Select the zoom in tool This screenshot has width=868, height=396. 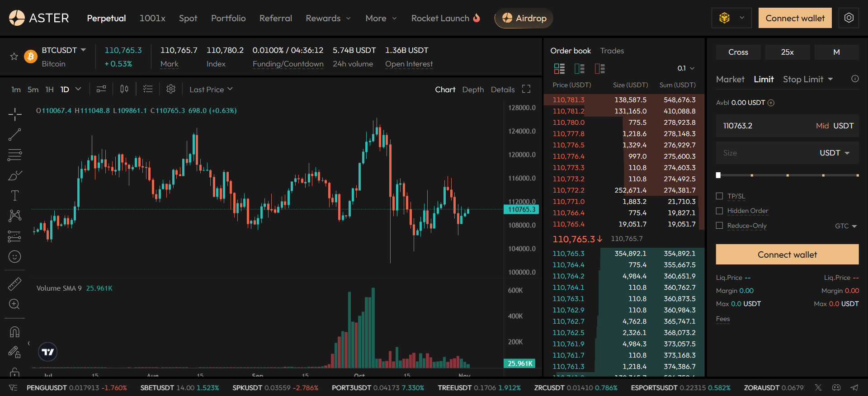[14, 304]
